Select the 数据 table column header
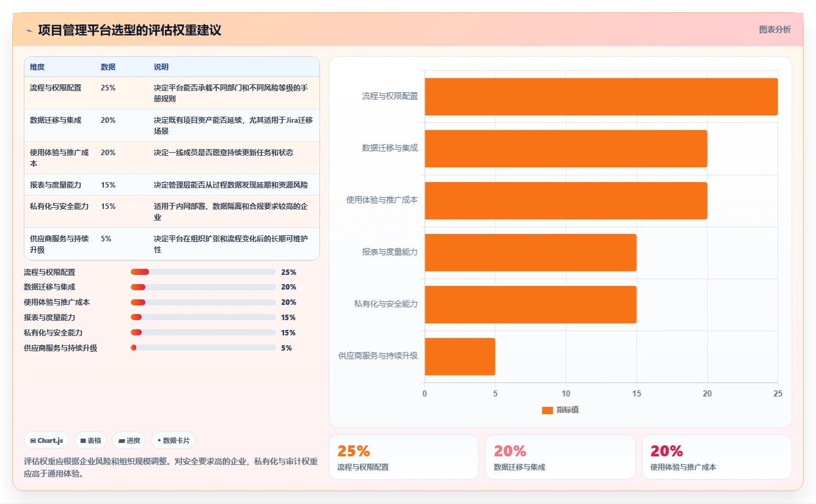The image size is (816, 504). point(108,67)
